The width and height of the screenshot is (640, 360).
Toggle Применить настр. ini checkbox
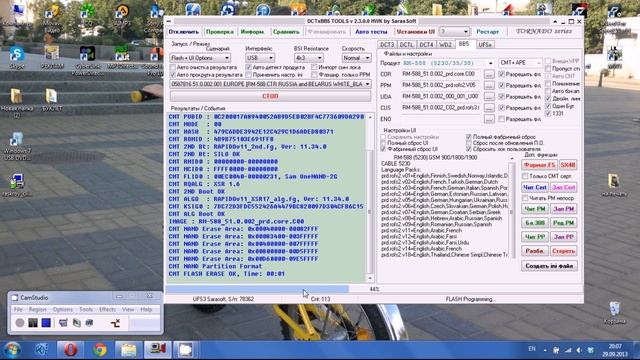coord(249,75)
